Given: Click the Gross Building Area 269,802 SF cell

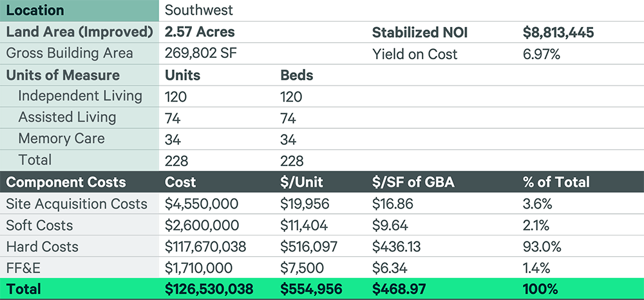Looking at the screenshot, I should 201,54.
